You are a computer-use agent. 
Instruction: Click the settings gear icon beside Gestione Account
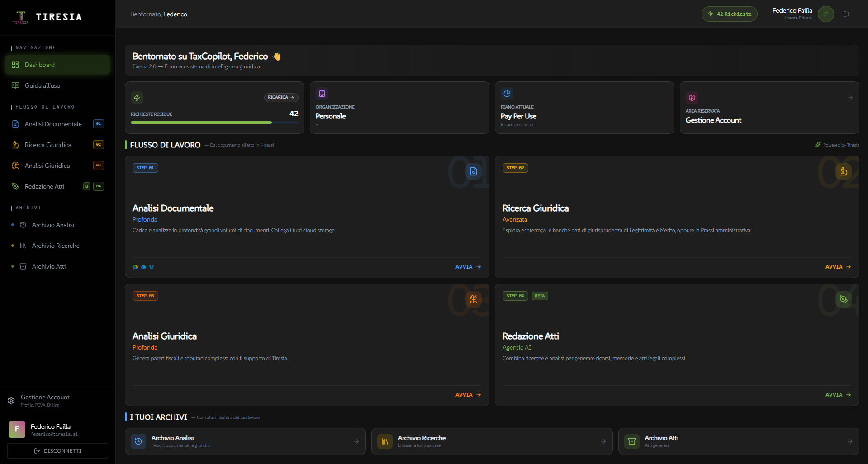coord(11,401)
